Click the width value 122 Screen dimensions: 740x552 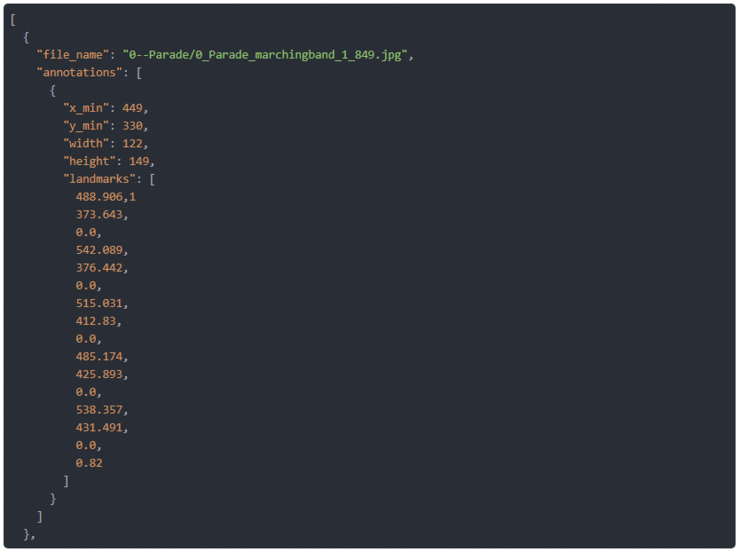pyautogui.click(x=135, y=143)
